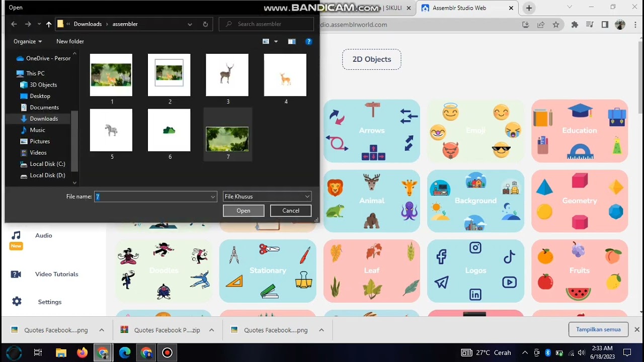Image resolution: width=644 pixels, height=362 pixels.
Task: Expand the first Quotes Facebook png download menu
Action: pos(102,330)
